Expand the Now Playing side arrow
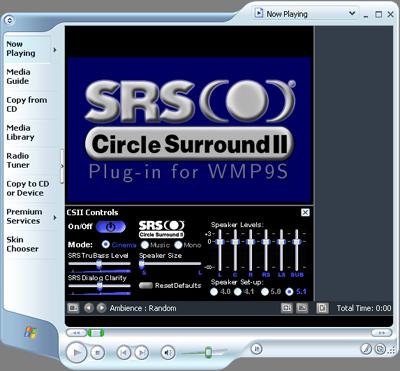The height and width of the screenshot is (371, 400). tap(55, 50)
